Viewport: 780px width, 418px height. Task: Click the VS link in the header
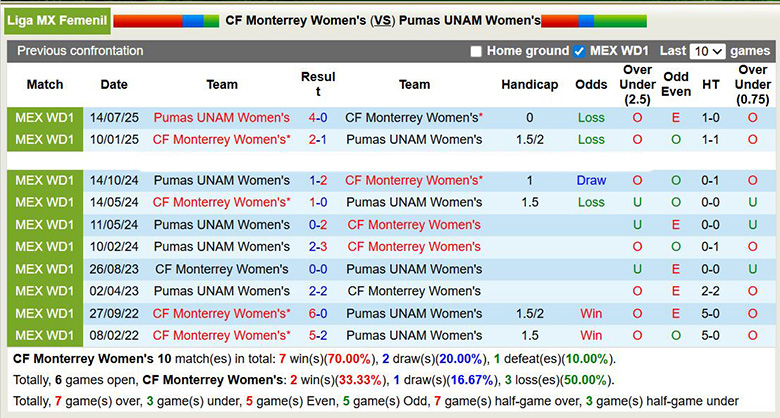coord(382,20)
